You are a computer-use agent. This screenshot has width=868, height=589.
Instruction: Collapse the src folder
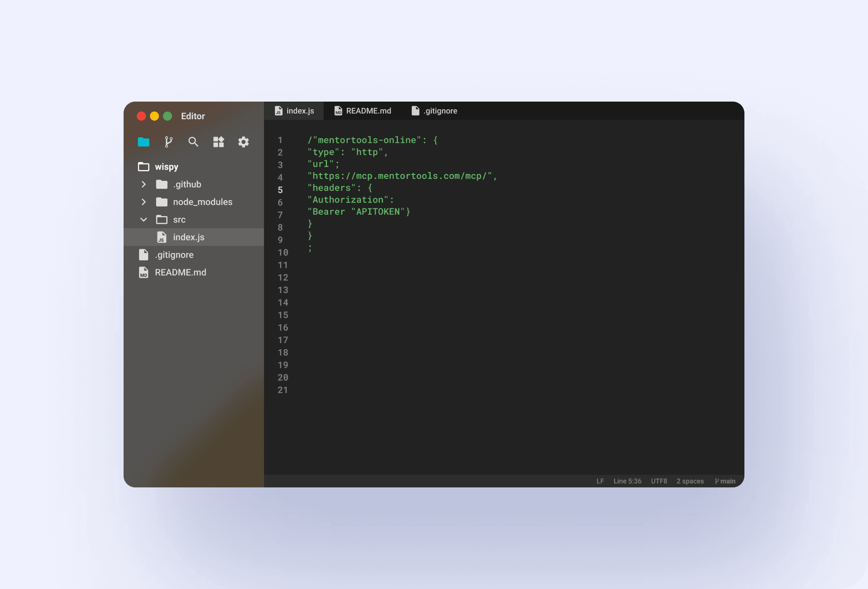point(144,220)
